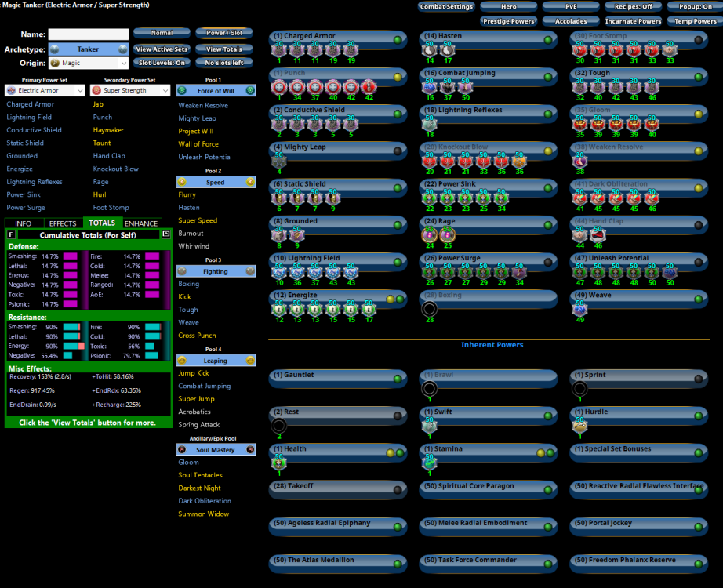Viewport: 723px width, 588px height.
Task: Open the ENHANCE tab
Action: pyautogui.click(x=141, y=223)
